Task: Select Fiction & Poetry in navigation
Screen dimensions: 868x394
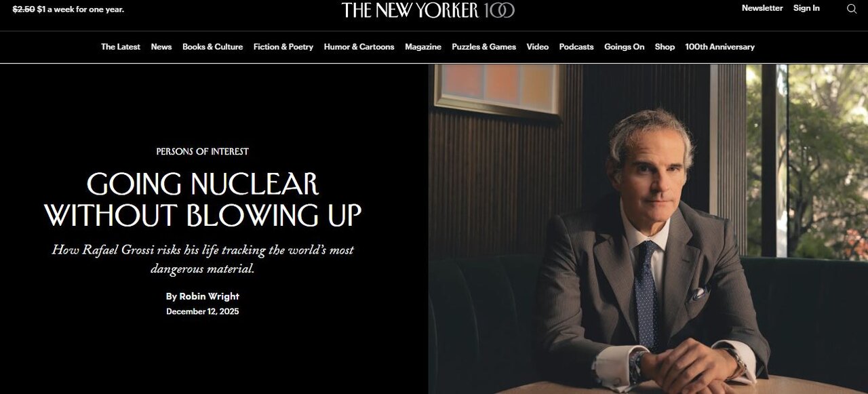Action: pyautogui.click(x=283, y=47)
